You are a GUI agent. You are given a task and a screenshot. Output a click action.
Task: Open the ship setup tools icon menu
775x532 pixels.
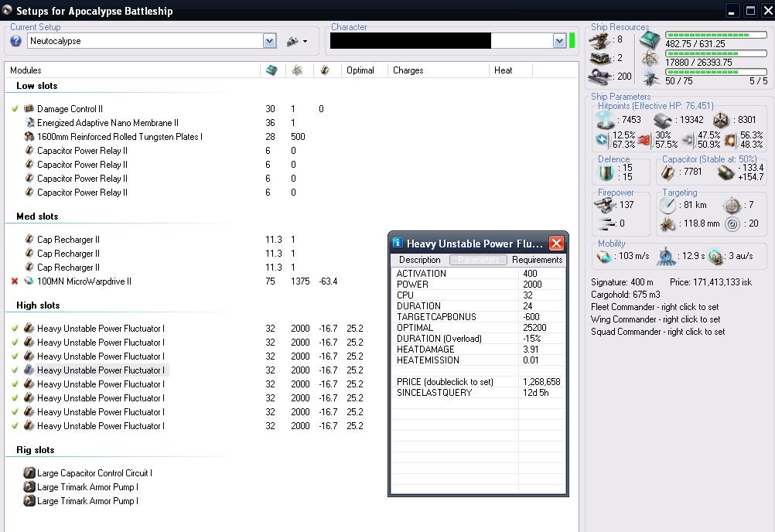296,42
